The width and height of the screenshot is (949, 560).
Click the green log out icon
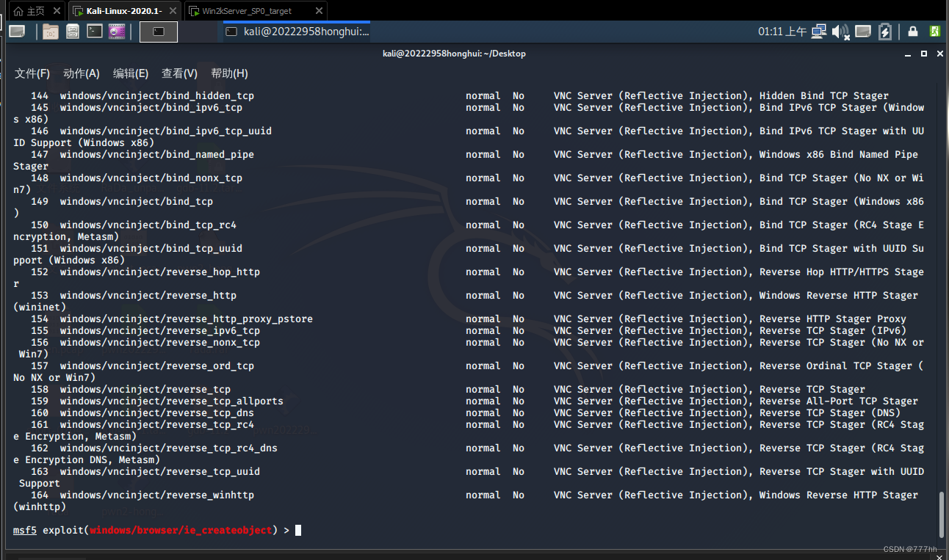(x=935, y=32)
